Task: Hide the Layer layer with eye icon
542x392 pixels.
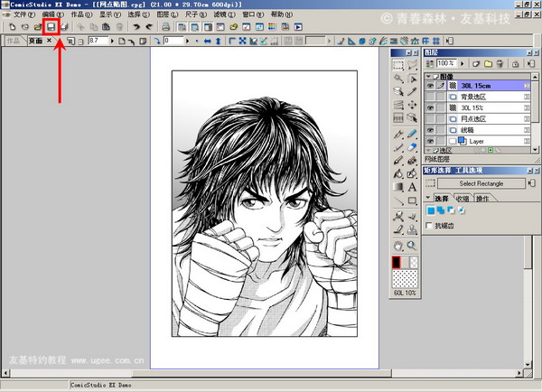Action: pos(430,141)
